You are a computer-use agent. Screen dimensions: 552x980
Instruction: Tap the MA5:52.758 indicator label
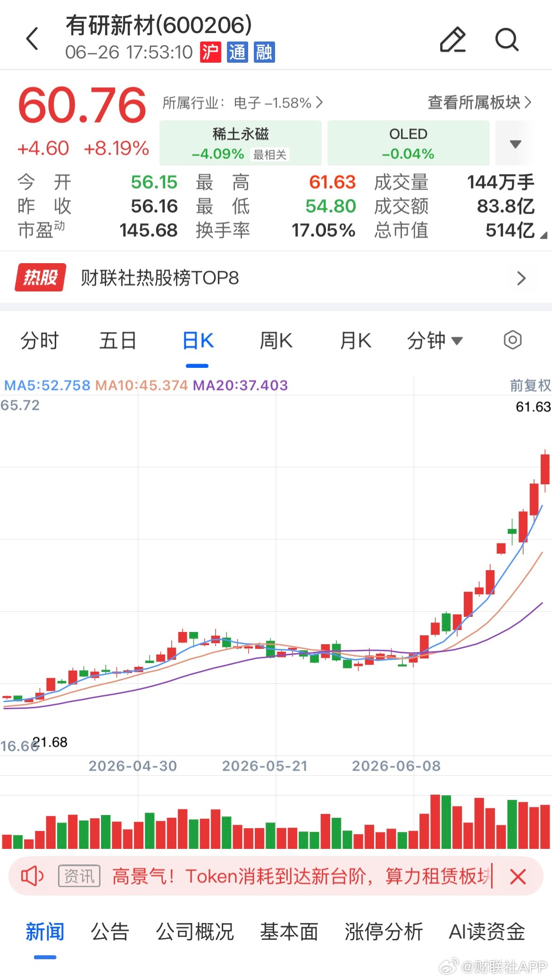47,385
